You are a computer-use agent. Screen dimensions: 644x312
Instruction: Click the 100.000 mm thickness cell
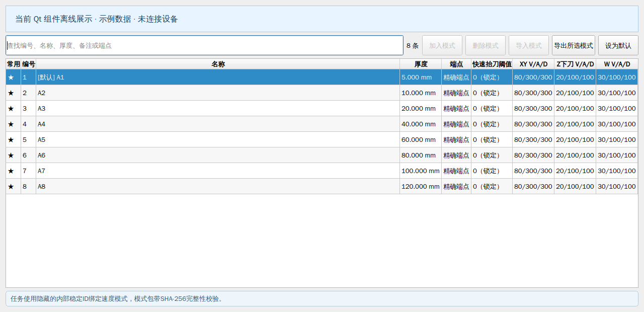(x=421, y=171)
